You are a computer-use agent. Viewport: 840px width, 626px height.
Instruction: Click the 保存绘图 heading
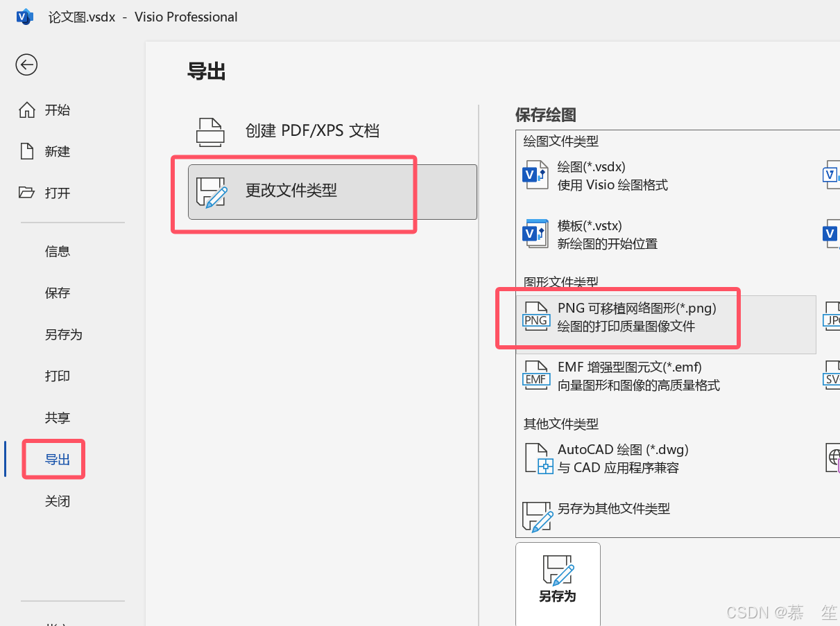[x=546, y=114]
